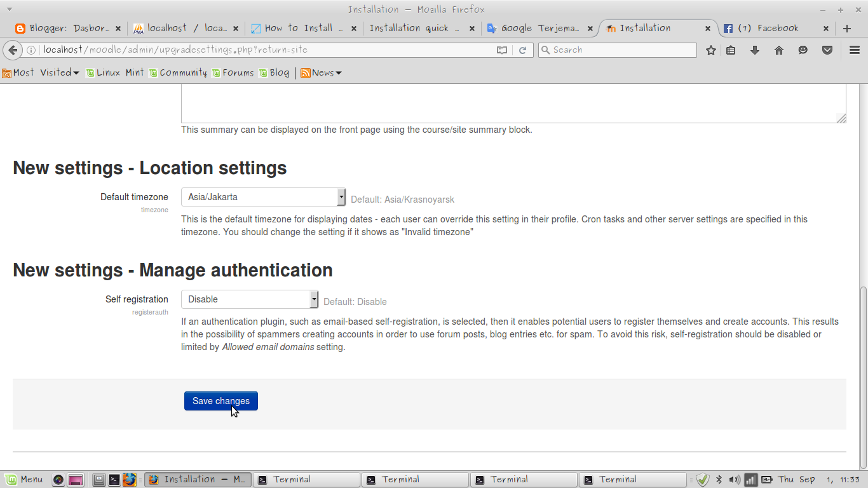The width and height of the screenshot is (868, 488).
Task: Switch to the Blogger: Dasbor tab
Action: (68, 29)
